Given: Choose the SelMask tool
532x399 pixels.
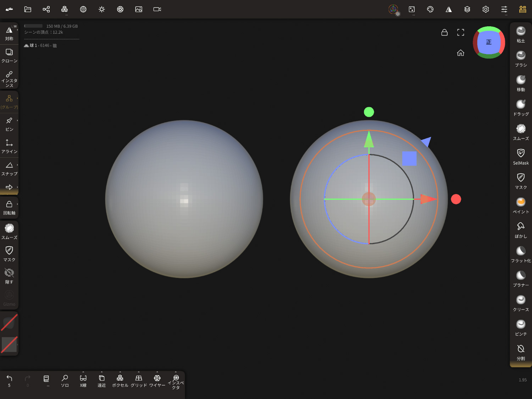Looking at the screenshot, I should click(x=521, y=157).
